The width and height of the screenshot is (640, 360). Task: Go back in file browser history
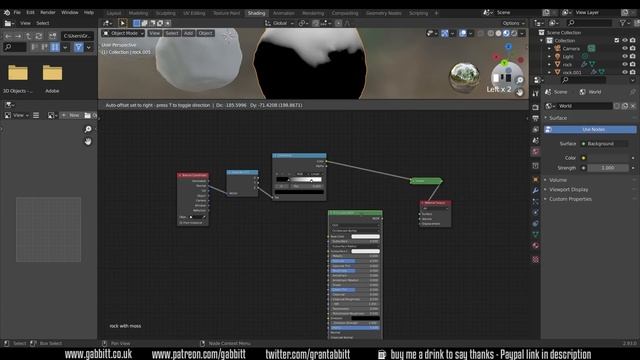point(8,36)
